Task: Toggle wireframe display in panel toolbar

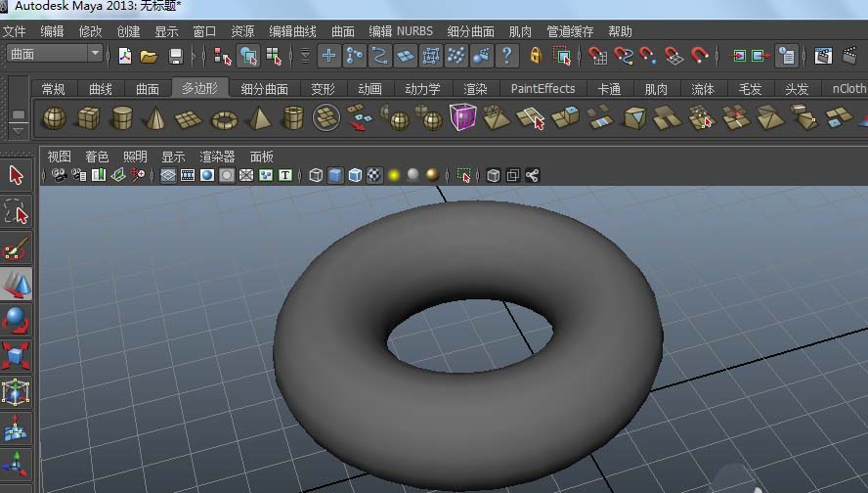Action: click(x=316, y=176)
